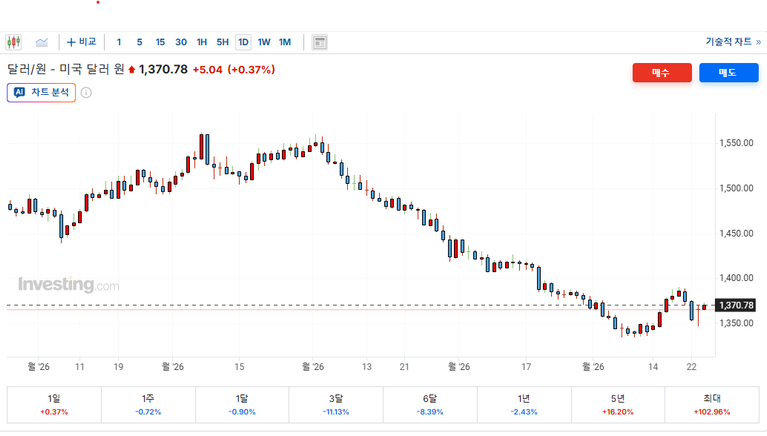Image resolution: width=767 pixels, height=436 pixels.
Task: Click the 1,450.00 price axis label
Action: point(736,233)
